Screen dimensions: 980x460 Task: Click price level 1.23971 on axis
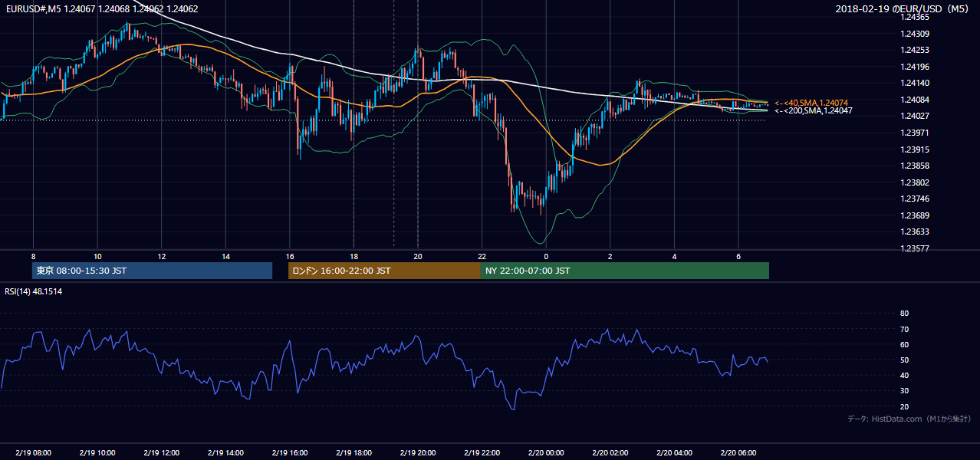[x=914, y=133]
